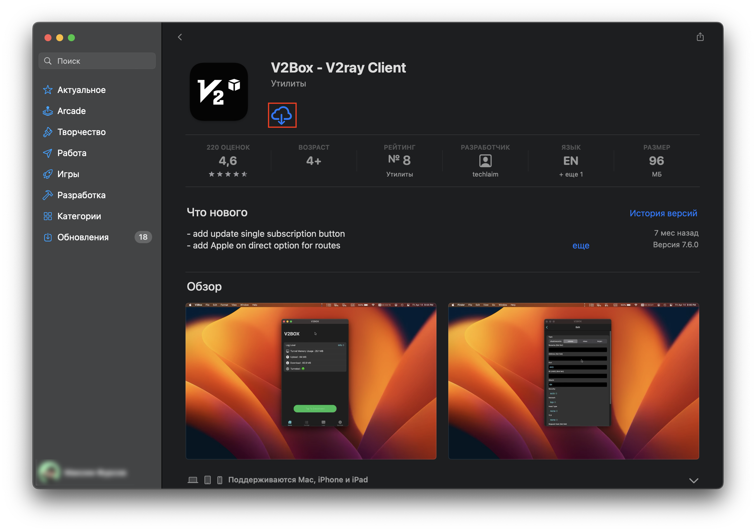
Task: Open История версий link
Action: [663, 213]
